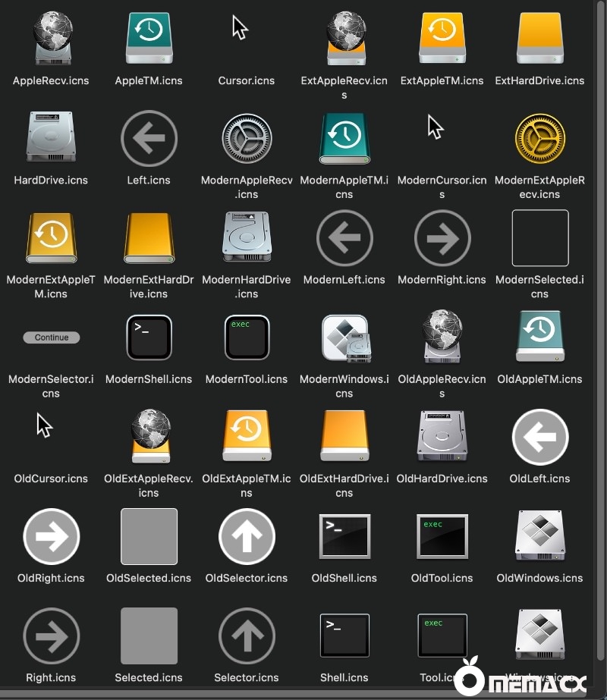
Task: Click the OldExtAppleTM.icns orange drive icon
Action: pyautogui.click(x=247, y=437)
